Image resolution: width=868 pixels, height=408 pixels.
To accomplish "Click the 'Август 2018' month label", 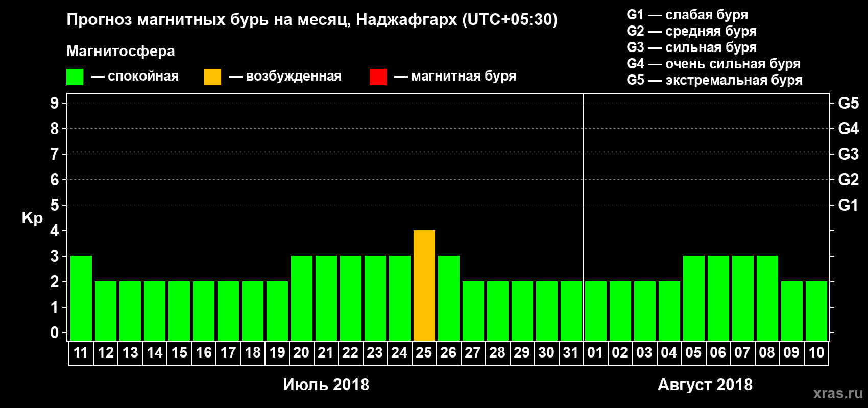I will (x=705, y=385).
